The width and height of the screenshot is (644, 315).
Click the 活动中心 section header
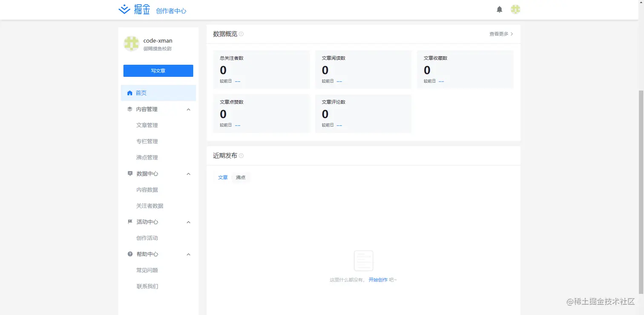(158, 222)
